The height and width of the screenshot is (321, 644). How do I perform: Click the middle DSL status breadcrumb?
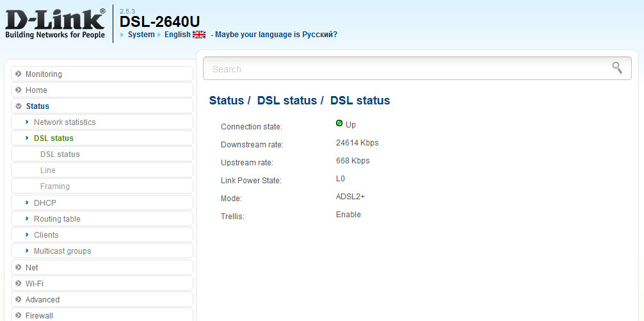pos(287,101)
